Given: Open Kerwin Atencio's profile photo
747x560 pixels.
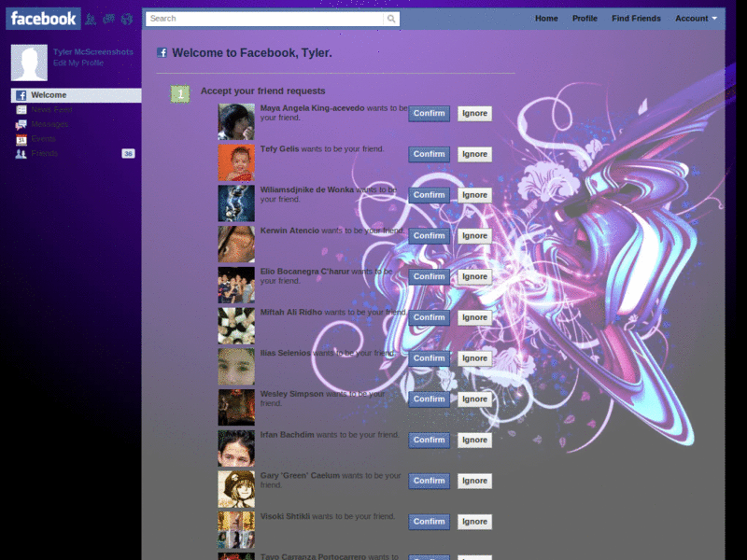Looking at the screenshot, I should tap(236, 245).
